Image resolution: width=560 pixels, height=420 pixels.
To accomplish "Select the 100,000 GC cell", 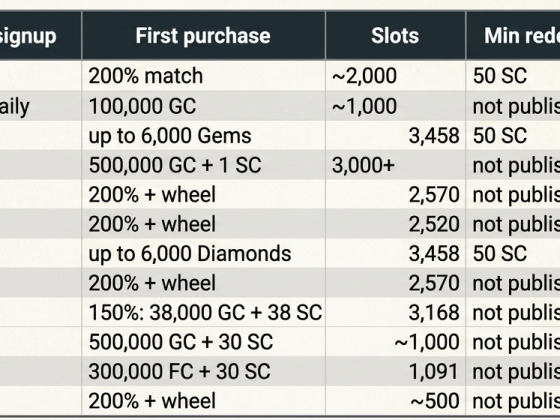I will pos(203,106).
